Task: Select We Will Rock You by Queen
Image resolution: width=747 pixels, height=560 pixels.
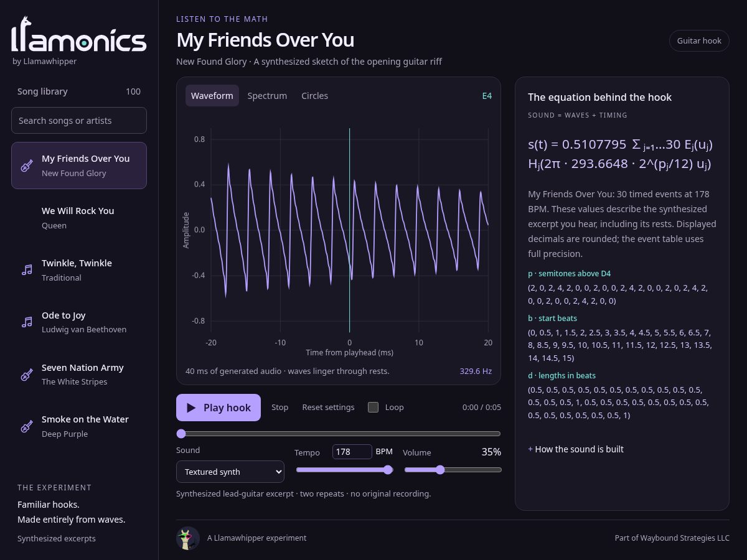Action: click(79, 218)
